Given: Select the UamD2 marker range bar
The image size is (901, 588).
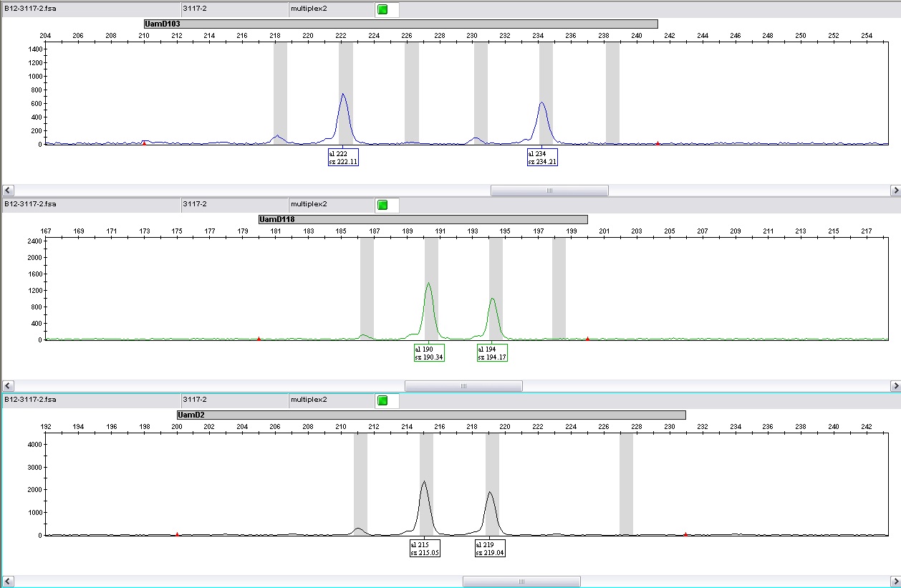Looking at the screenshot, I should pos(430,415).
